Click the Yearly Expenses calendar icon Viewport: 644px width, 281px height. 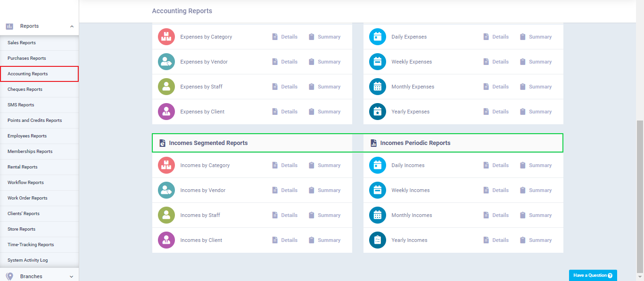coord(377,112)
